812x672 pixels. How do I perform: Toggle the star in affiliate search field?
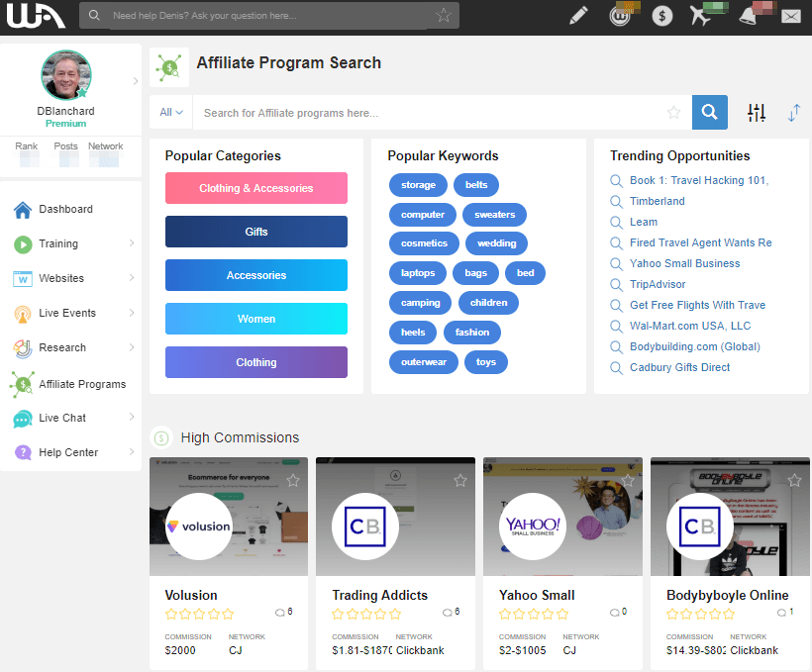[x=673, y=112]
